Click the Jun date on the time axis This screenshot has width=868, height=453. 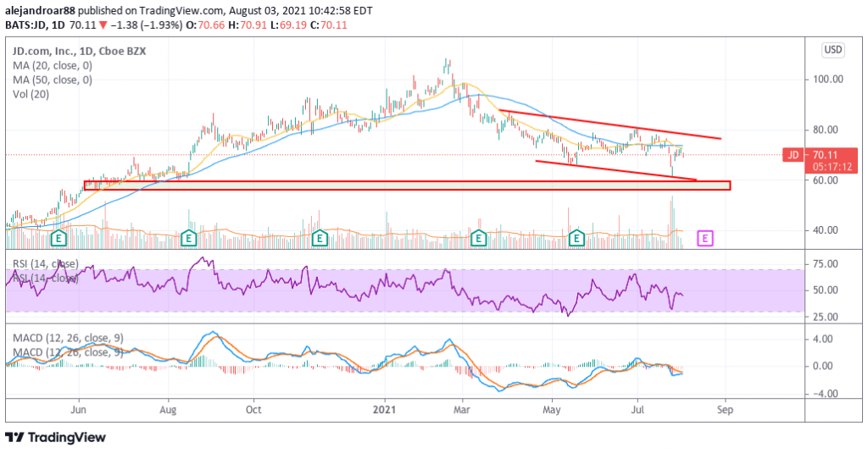(x=79, y=410)
